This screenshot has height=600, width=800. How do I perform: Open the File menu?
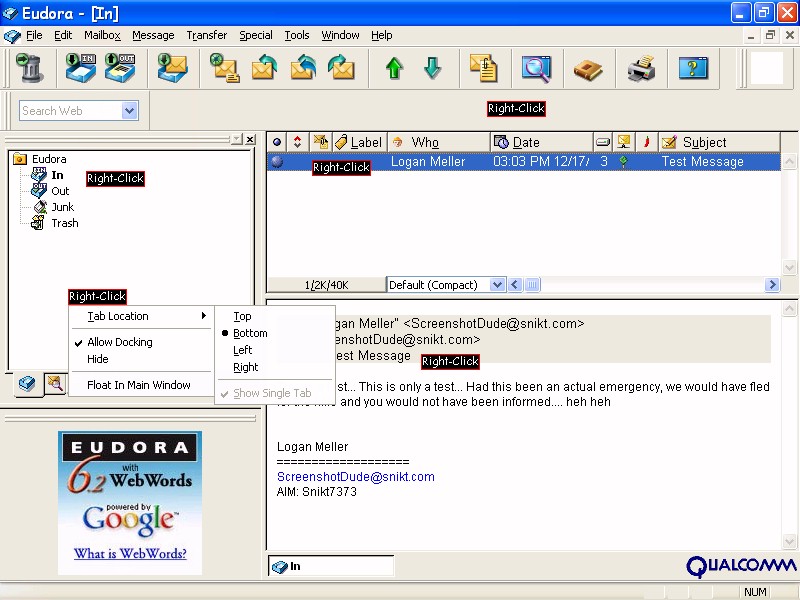(x=34, y=35)
